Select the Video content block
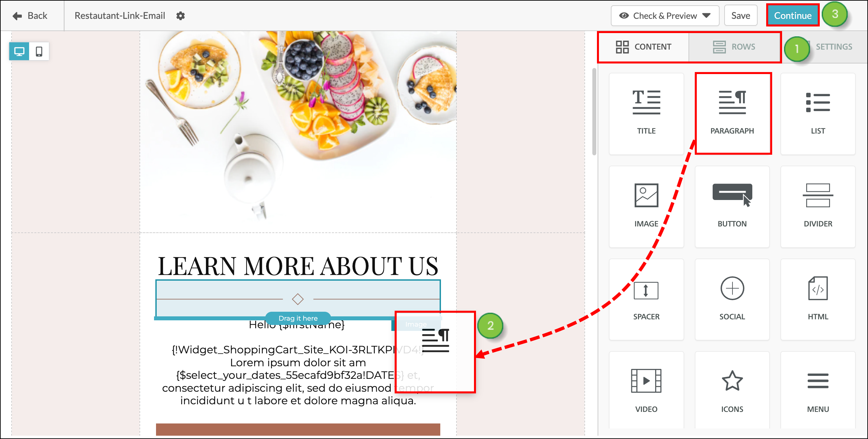Viewport: 868px width, 439px height. pos(646,390)
